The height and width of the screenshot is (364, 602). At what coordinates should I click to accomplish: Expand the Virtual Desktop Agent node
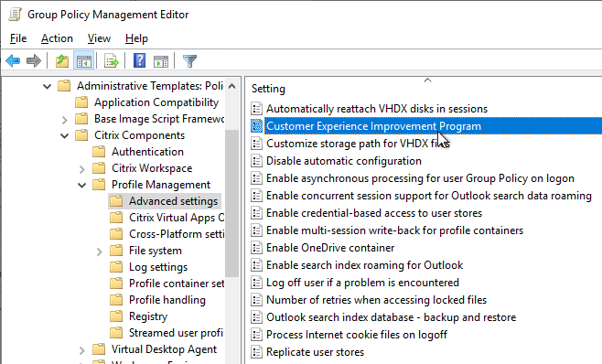[81, 350]
